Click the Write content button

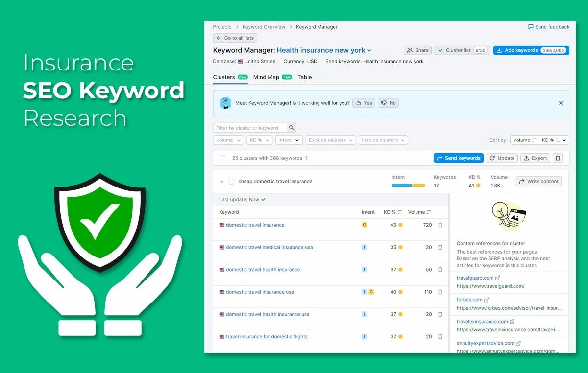pyautogui.click(x=539, y=181)
